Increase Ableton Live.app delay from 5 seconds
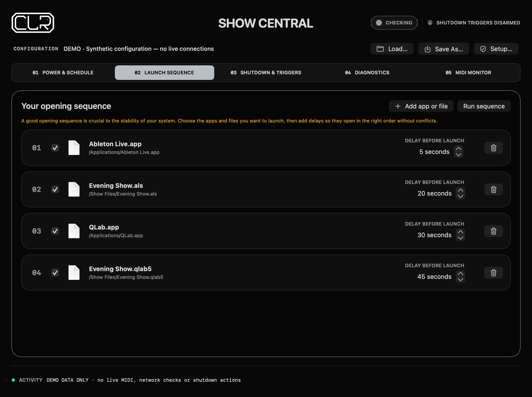This screenshot has height=397, width=532. pos(458,149)
